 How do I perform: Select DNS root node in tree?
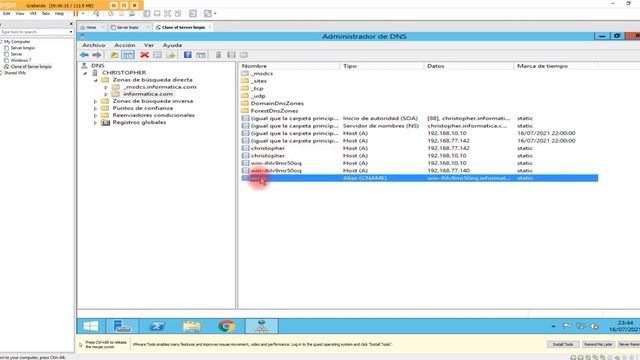point(98,65)
